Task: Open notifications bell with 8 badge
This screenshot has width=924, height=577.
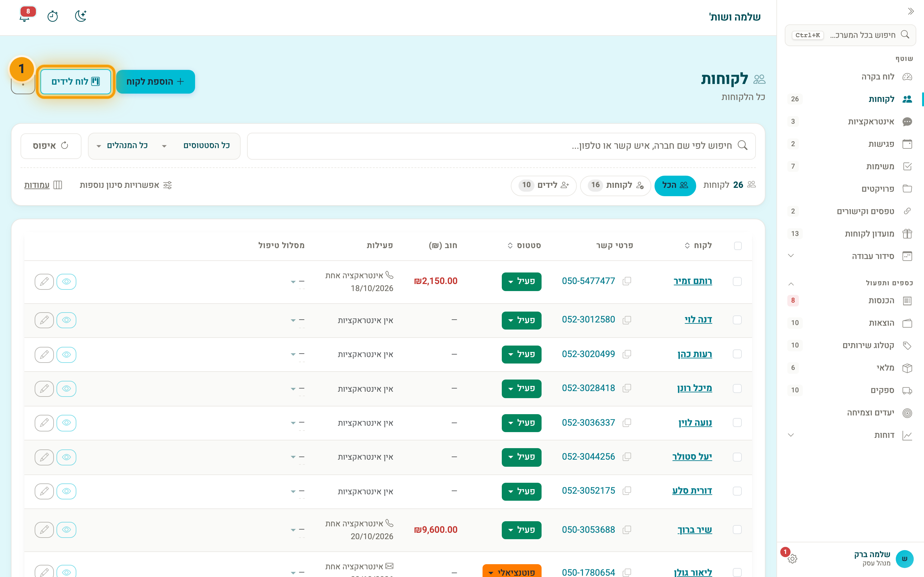Action: coord(25,16)
